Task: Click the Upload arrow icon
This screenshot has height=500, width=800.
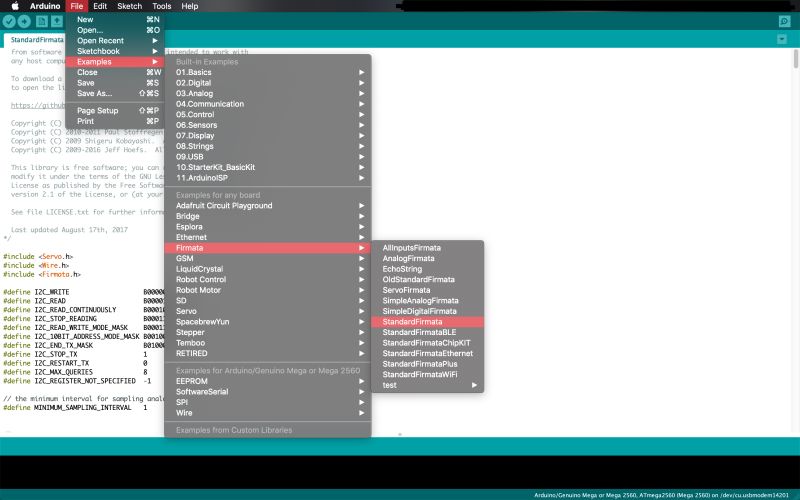Action: coord(24,21)
